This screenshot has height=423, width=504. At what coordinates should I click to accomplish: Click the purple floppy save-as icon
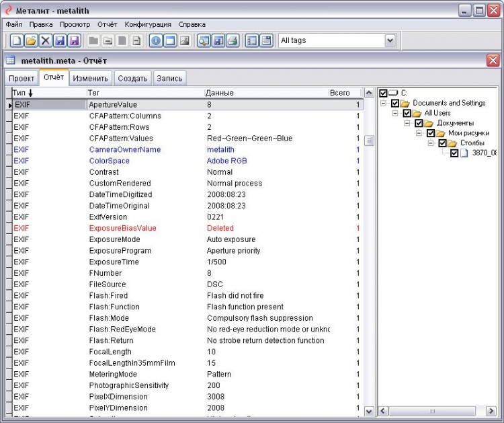(75, 41)
